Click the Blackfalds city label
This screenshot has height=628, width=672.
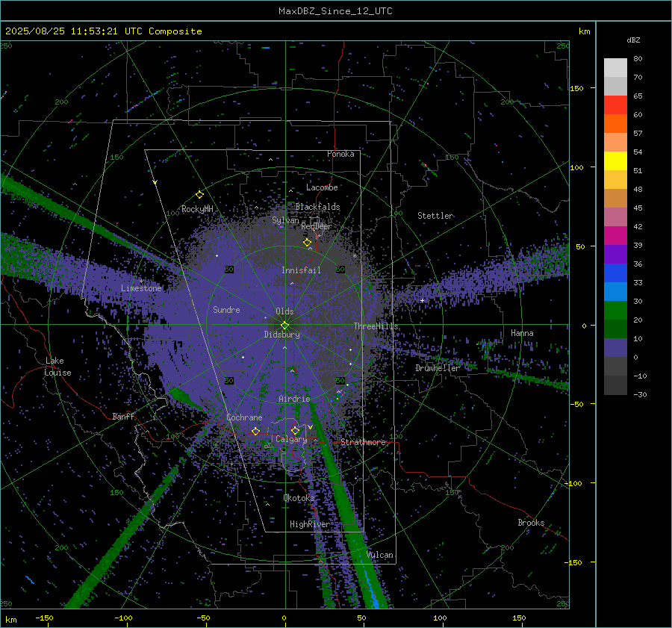[x=317, y=207]
